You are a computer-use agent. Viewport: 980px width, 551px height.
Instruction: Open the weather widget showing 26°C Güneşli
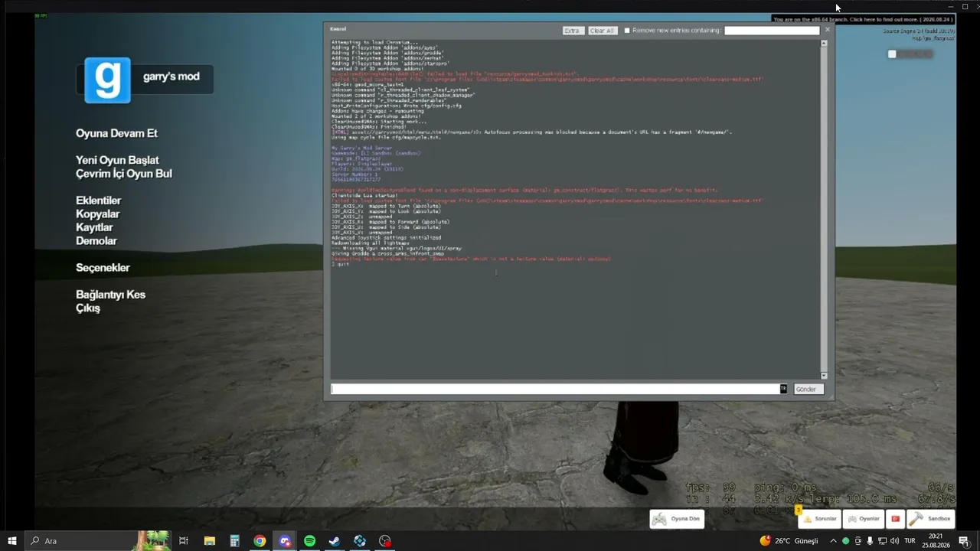[789, 541]
